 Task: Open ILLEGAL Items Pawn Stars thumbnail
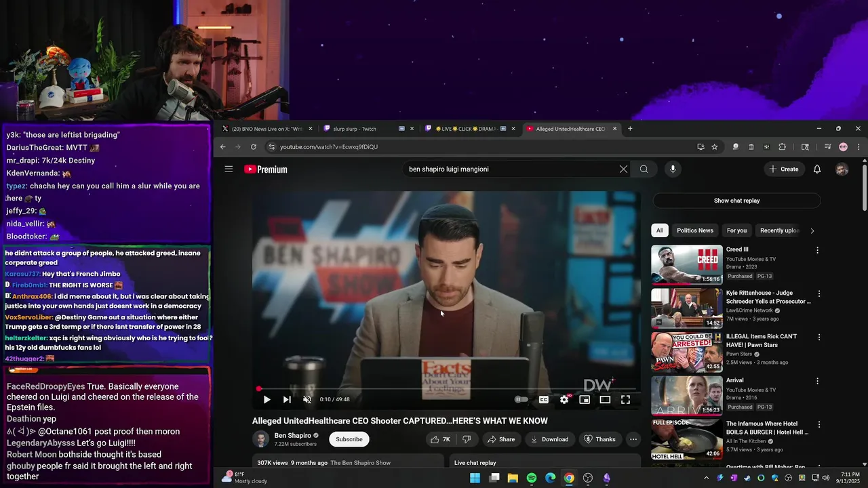687,352
